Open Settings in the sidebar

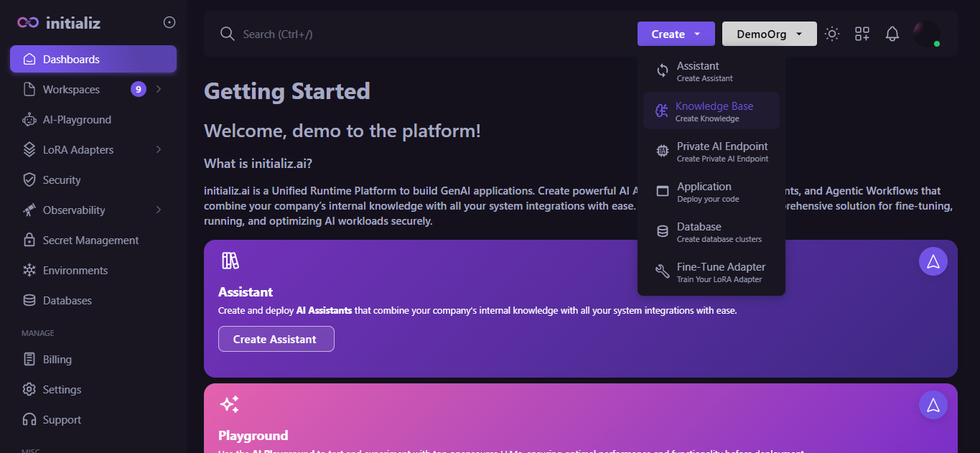coord(93,389)
